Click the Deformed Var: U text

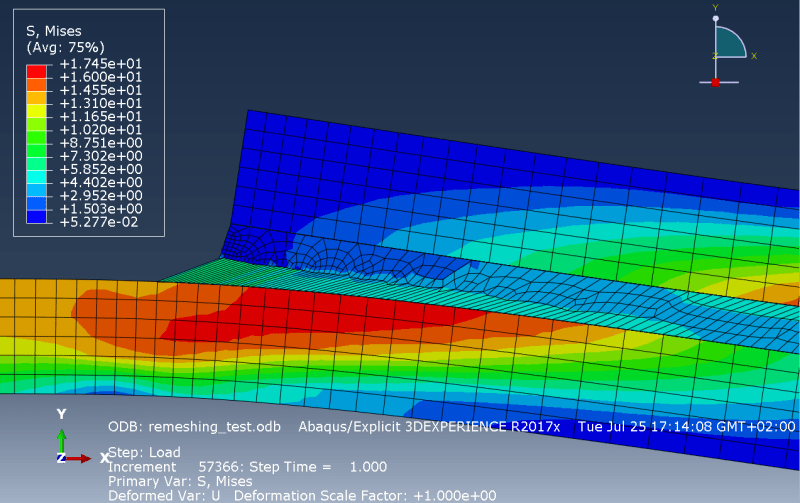click(164, 495)
